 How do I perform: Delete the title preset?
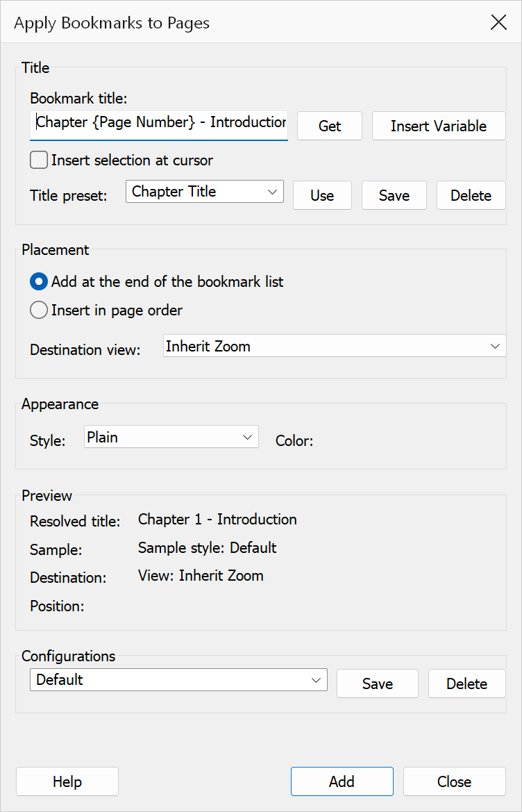tap(471, 195)
